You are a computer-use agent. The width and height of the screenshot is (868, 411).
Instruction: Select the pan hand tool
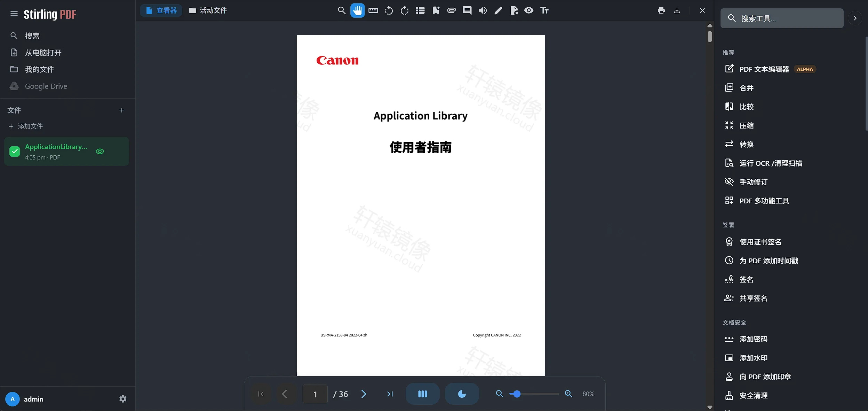pos(357,10)
